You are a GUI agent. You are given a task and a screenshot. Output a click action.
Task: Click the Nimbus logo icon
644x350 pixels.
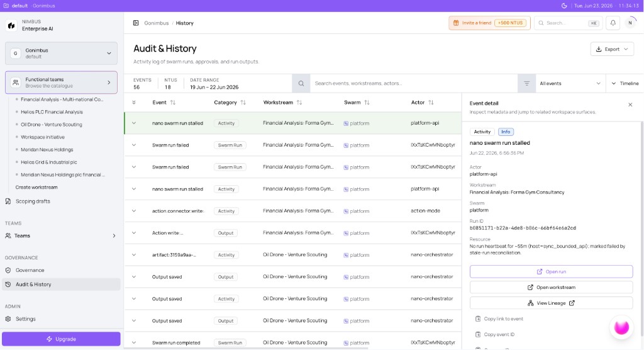(x=11, y=26)
